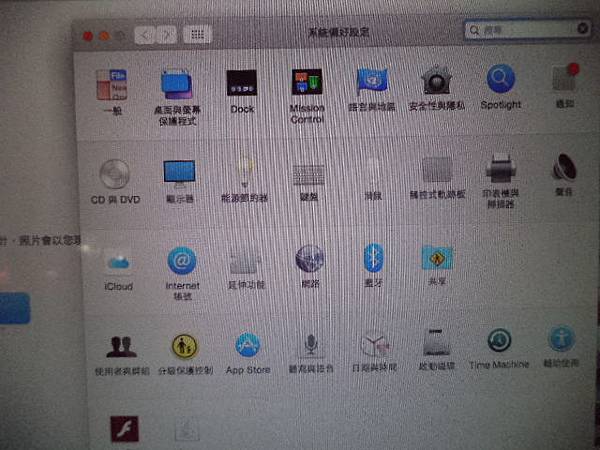The width and height of the screenshot is (600, 450).
Task: Clear the search field with X button
Action: (x=582, y=28)
